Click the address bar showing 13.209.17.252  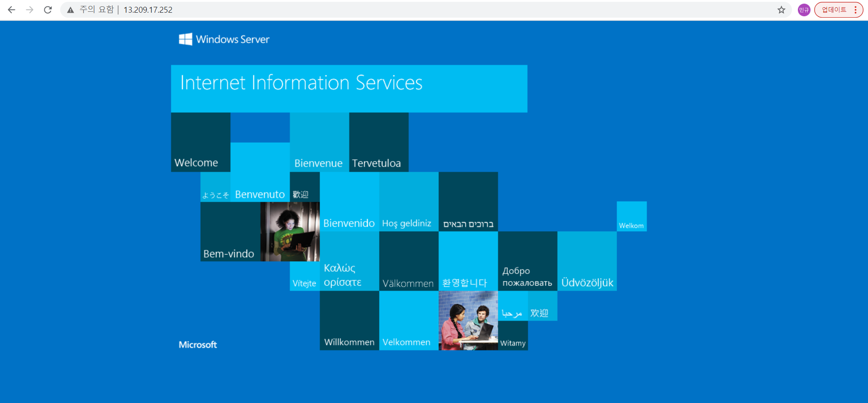(x=425, y=10)
